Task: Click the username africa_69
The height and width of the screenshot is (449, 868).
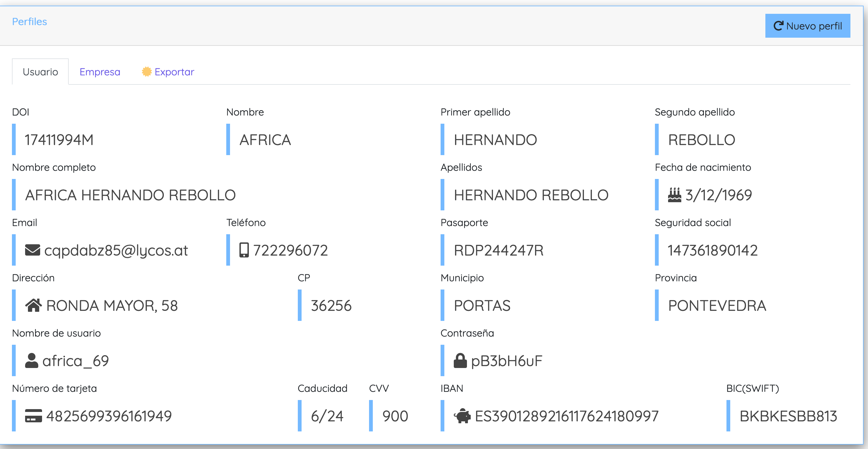Action: pyautogui.click(x=76, y=361)
